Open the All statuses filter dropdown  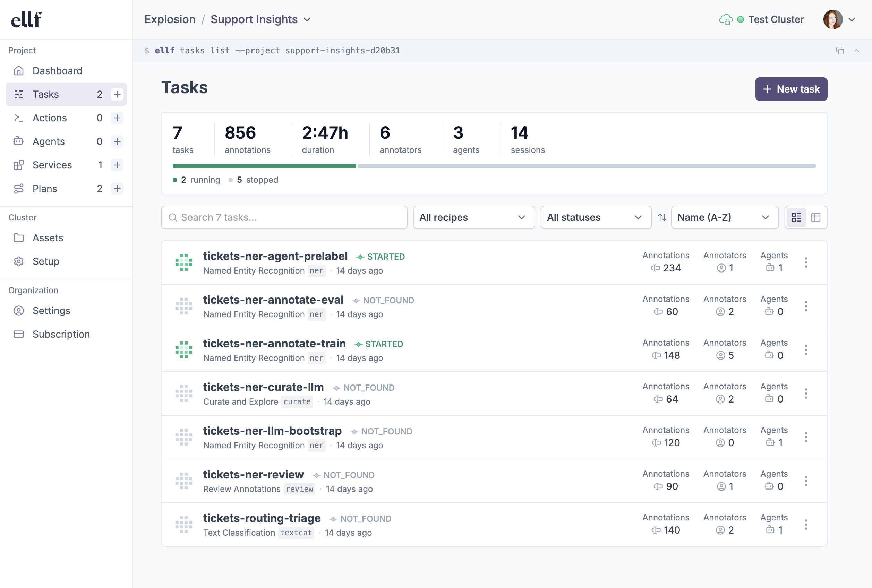coord(596,217)
